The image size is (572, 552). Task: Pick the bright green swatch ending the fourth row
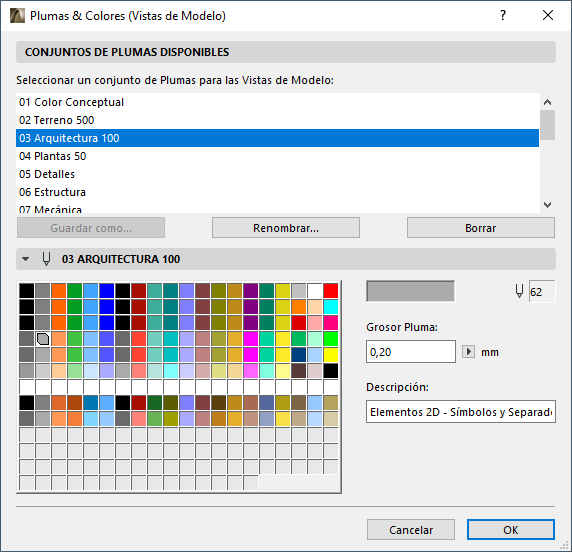click(331, 339)
